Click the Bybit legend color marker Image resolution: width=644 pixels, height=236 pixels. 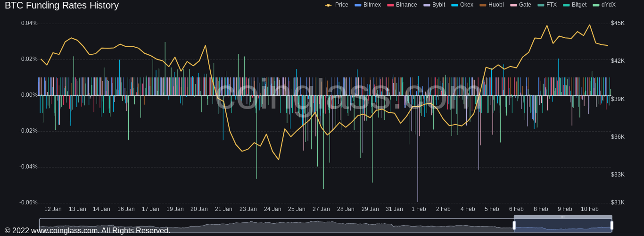[x=427, y=5]
